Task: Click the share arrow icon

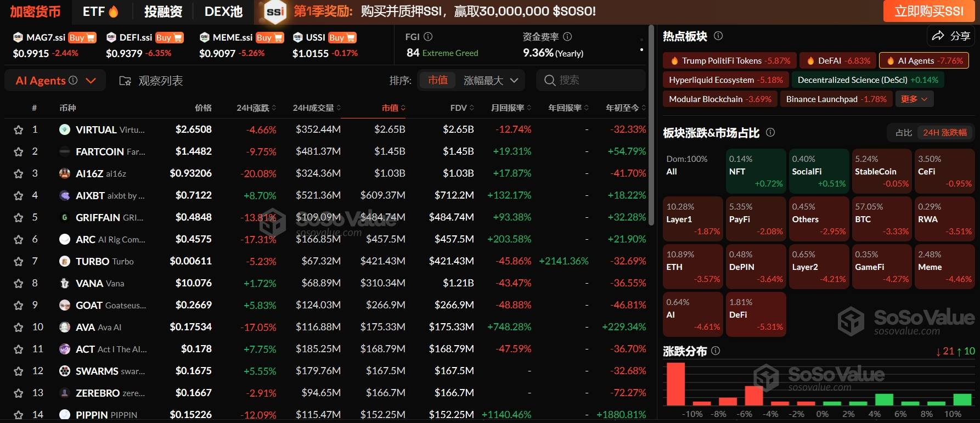Action: click(x=938, y=36)
